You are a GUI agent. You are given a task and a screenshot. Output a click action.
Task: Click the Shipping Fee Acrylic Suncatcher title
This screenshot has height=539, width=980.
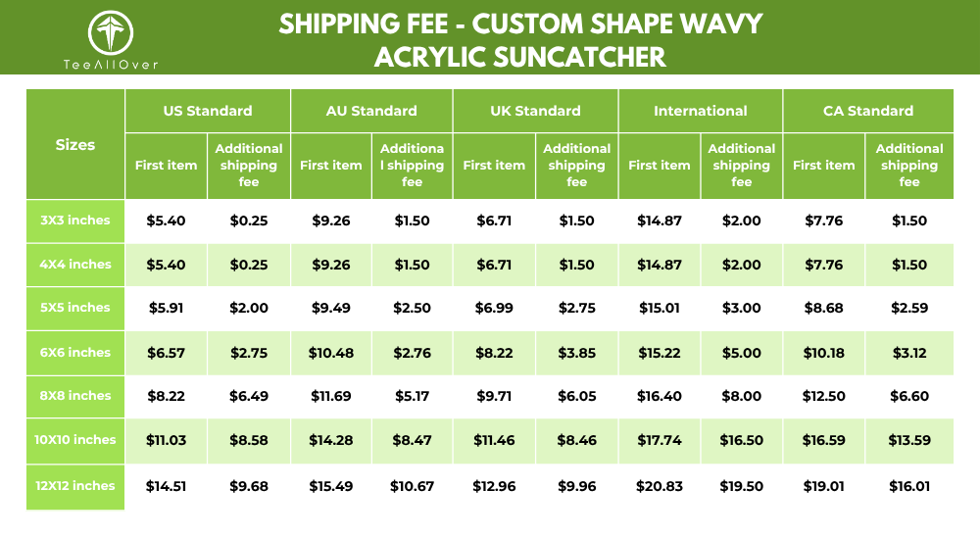(519, 39)
